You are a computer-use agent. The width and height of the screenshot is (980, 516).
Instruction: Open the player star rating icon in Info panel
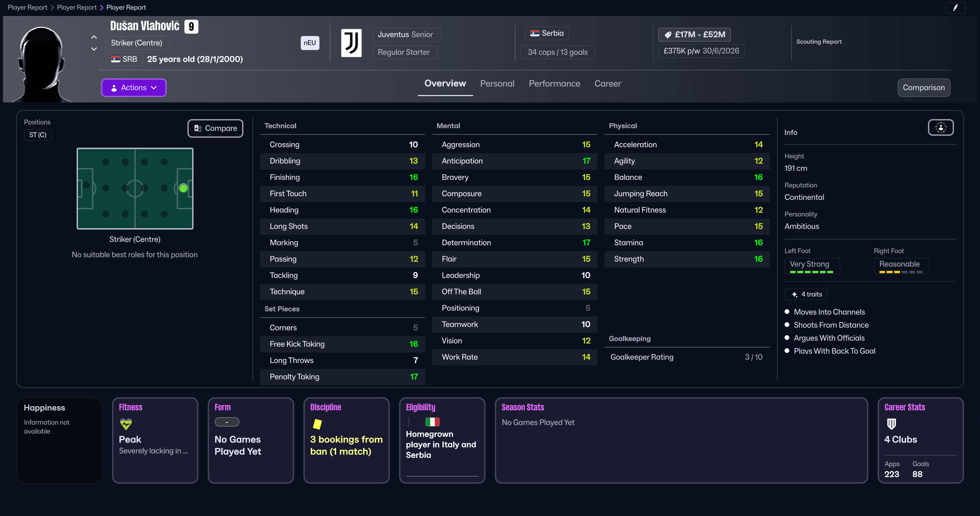pyautogui.click(x=940, y=127)
